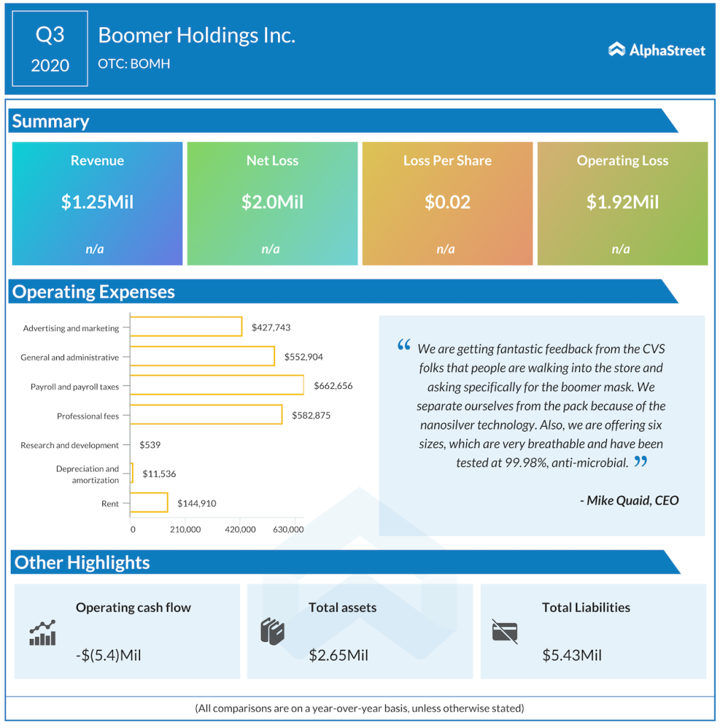Click the Mike Quaid, CEO attribution
The image size is (720, 728).
pyautogui.click(x=629, y=500)
